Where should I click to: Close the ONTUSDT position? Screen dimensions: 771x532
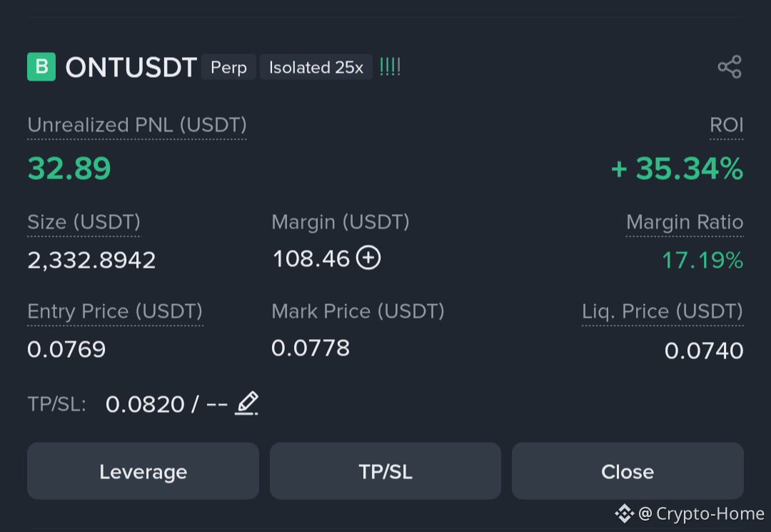(x=628, y=471)
